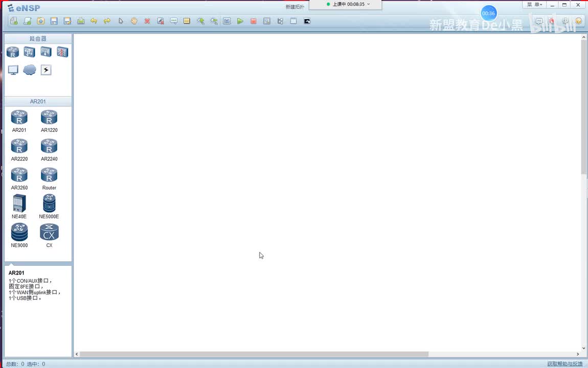Redo the last undone action
This screenshot has height=368, width=588.
107,21
